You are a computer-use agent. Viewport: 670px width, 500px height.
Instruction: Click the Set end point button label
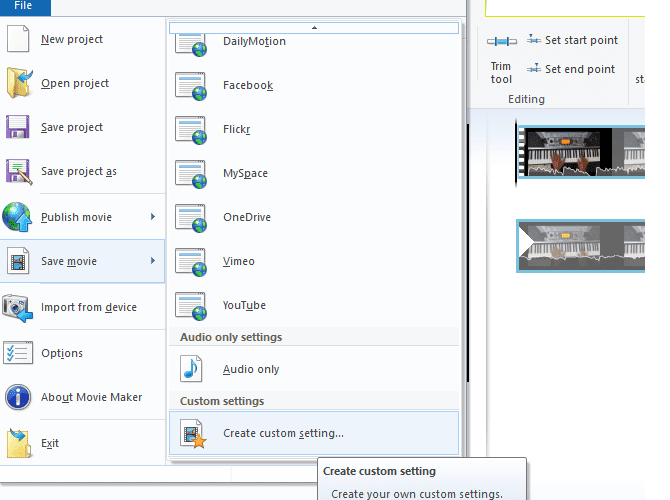[x=580, y=69]
